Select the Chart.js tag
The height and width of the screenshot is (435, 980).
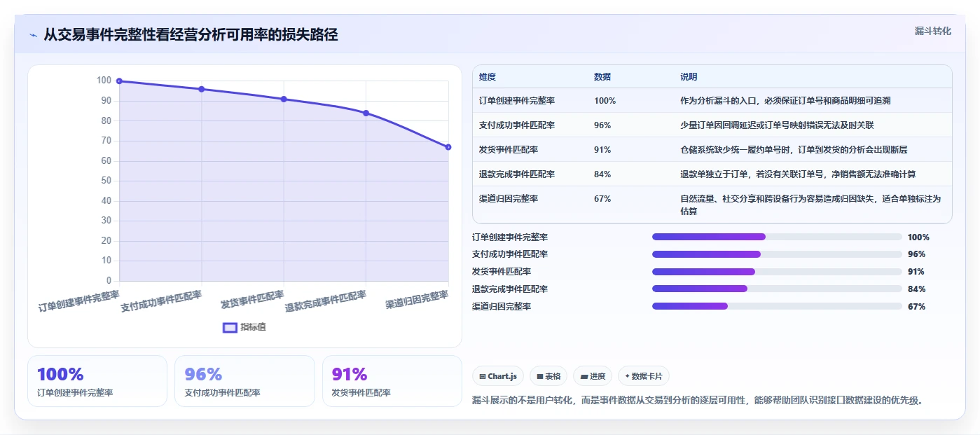coord(498,376)
